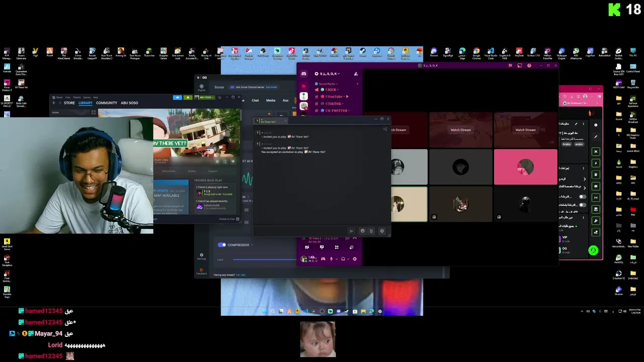The width and height of the screenshot is (644, 362).
Task: Toggle Compressor switch in Sonar
Action: tap(222, 245)
